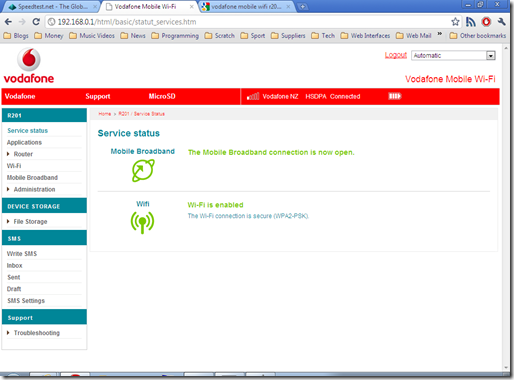Go back with the browser back arrow

click(8, 22)
